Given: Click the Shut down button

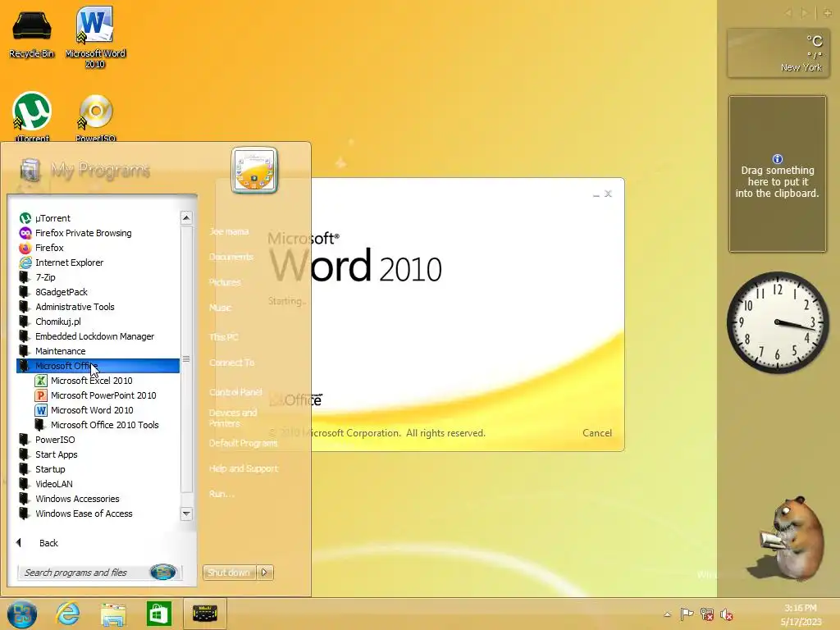Looking at the screenshot, I should pos(230,573).
